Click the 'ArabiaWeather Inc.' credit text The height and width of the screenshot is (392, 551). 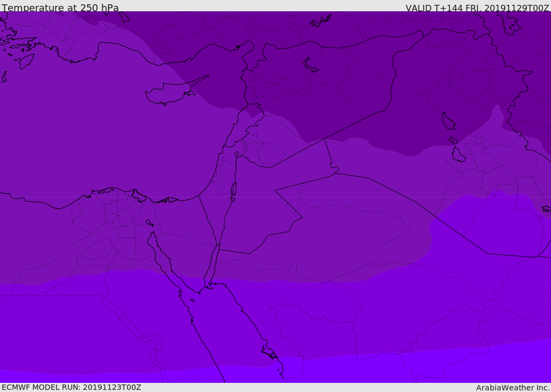click(512, 388)
